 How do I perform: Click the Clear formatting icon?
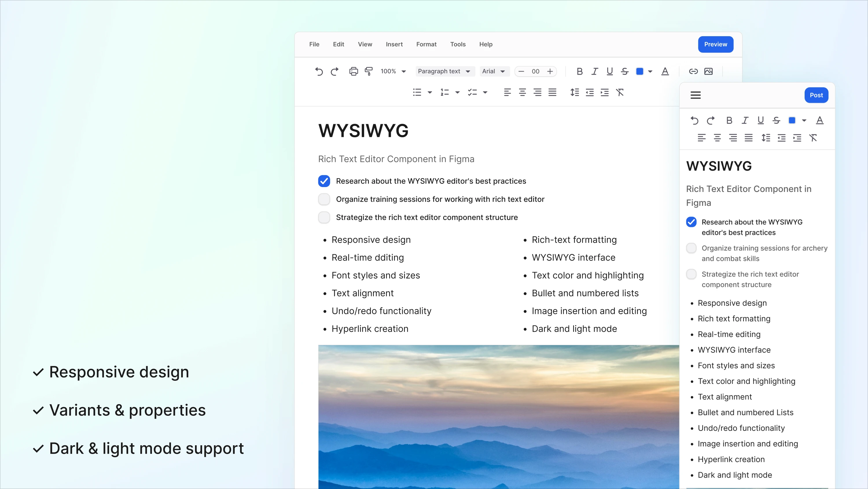(x=620, y=92)
